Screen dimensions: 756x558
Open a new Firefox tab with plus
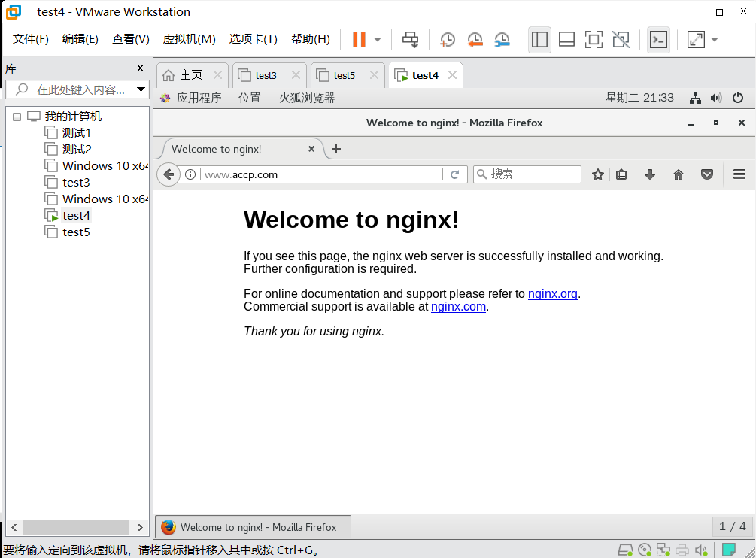click(336, 149)
